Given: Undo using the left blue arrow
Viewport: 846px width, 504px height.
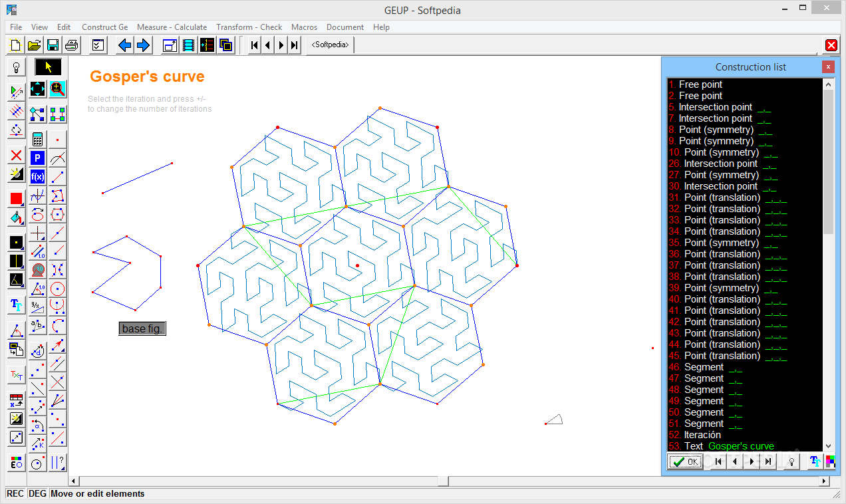Looking at the screenshot, I should click(124, 45).
